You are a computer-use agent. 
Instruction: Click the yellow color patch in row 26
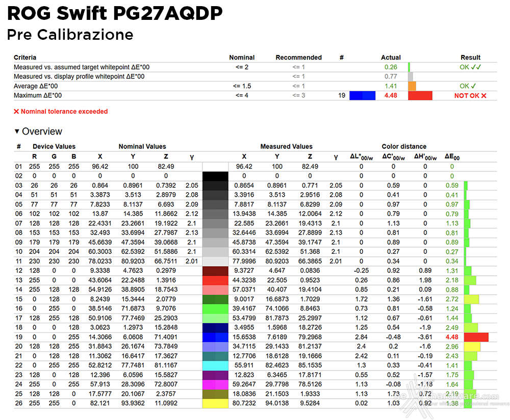[215, 403]
